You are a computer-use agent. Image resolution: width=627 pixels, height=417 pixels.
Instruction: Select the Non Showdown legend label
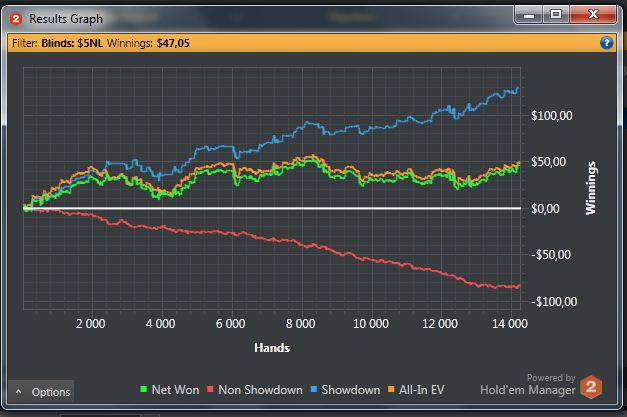pos(260,390)
